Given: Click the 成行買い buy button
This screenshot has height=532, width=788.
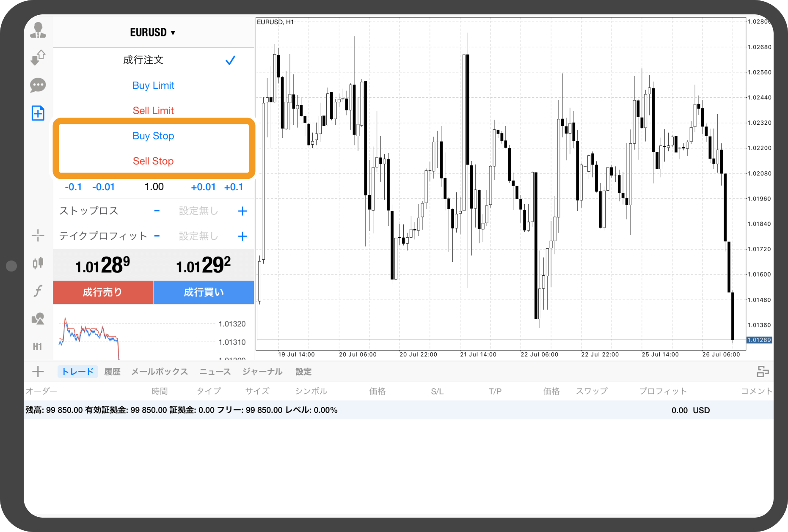Looking at the screenshot, I should (x=204, y=292).
